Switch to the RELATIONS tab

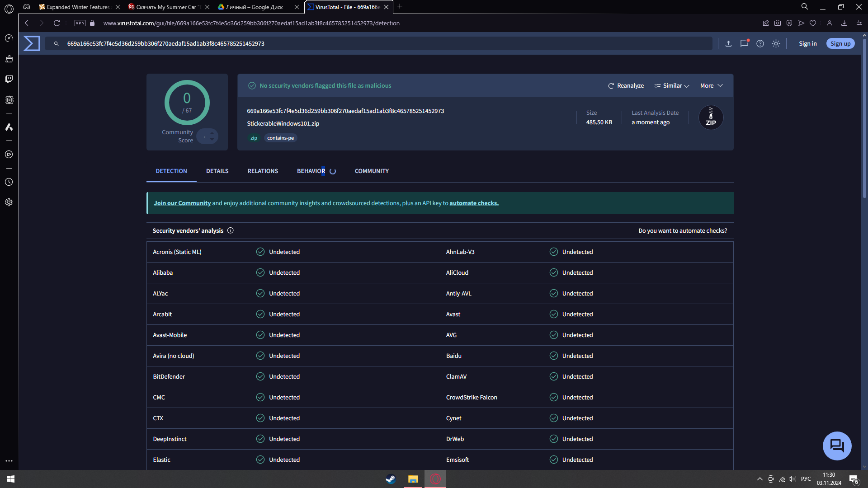pyautogui.click(x=263, y=171)
